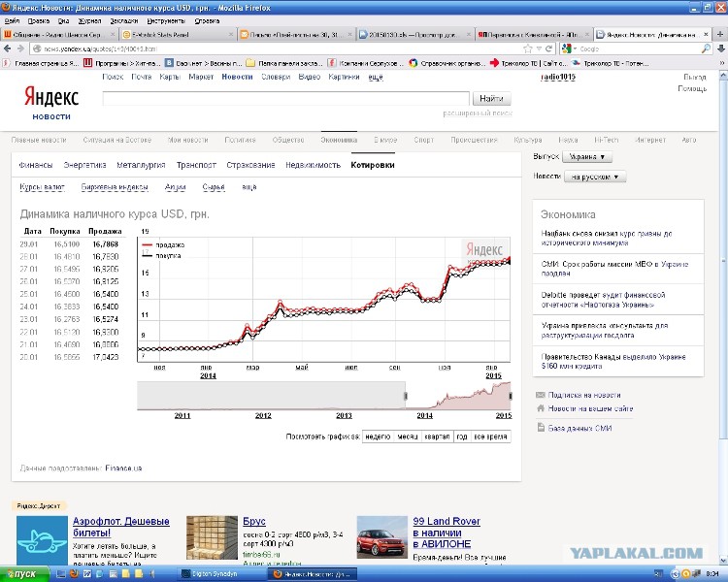
Task: Open the downloads arrow icon in toolbar
Action: [721, 48]
